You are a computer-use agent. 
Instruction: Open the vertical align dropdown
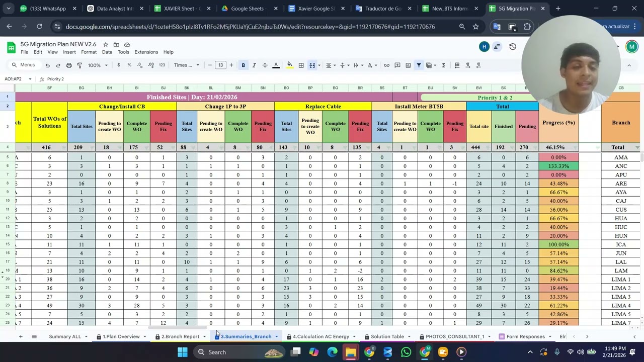[x=344, y=65]
